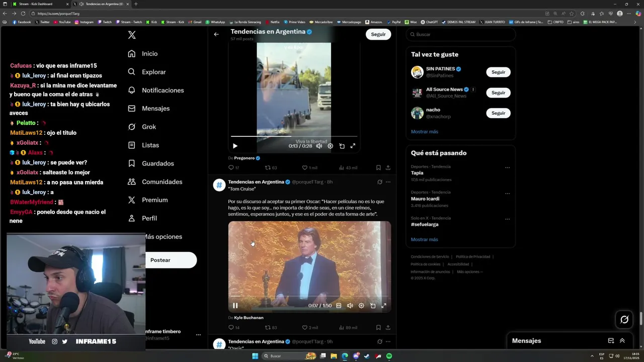The height and width of the screenshot is (362, 644).
Task: Click Mostrar más under Qué está pasando
Action: tap(424, 239)
